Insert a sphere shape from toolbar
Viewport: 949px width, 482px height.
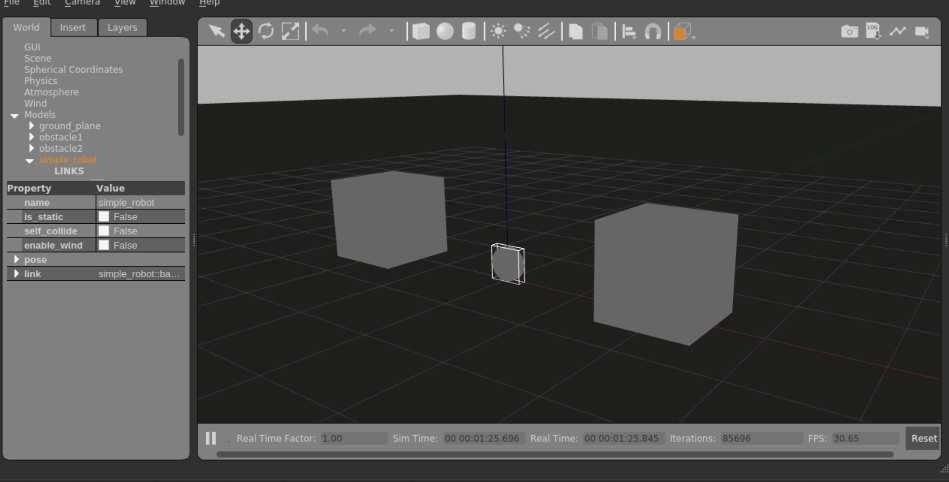pos(445,31)
